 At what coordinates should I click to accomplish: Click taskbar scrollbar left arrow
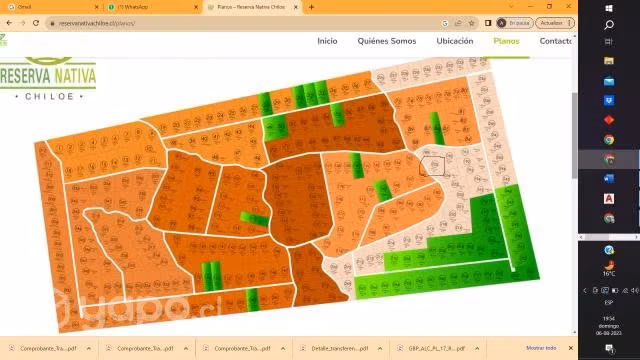click(x=581, y=237)
